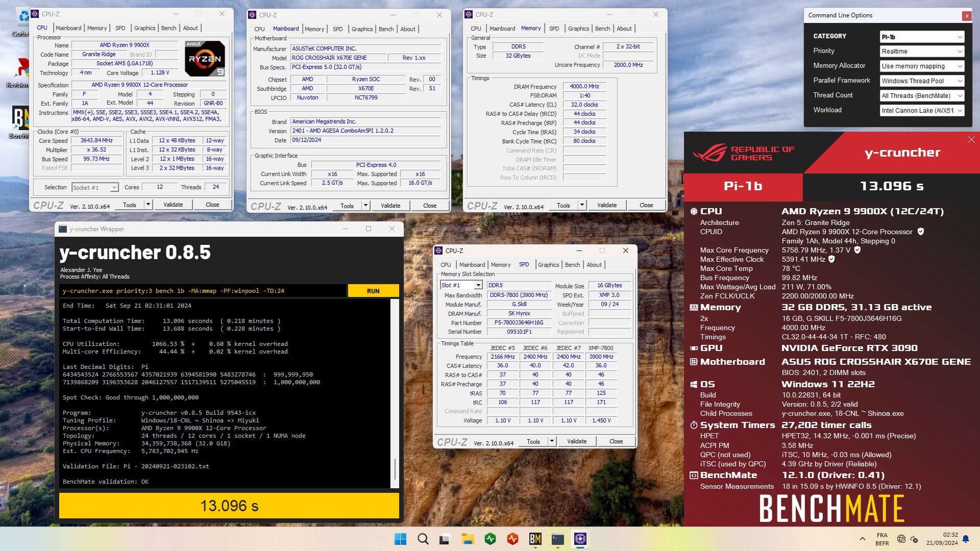Open Slot #1 dropdown in SPD window
This screenshot has width=980, height=551.
pos(461,285)
